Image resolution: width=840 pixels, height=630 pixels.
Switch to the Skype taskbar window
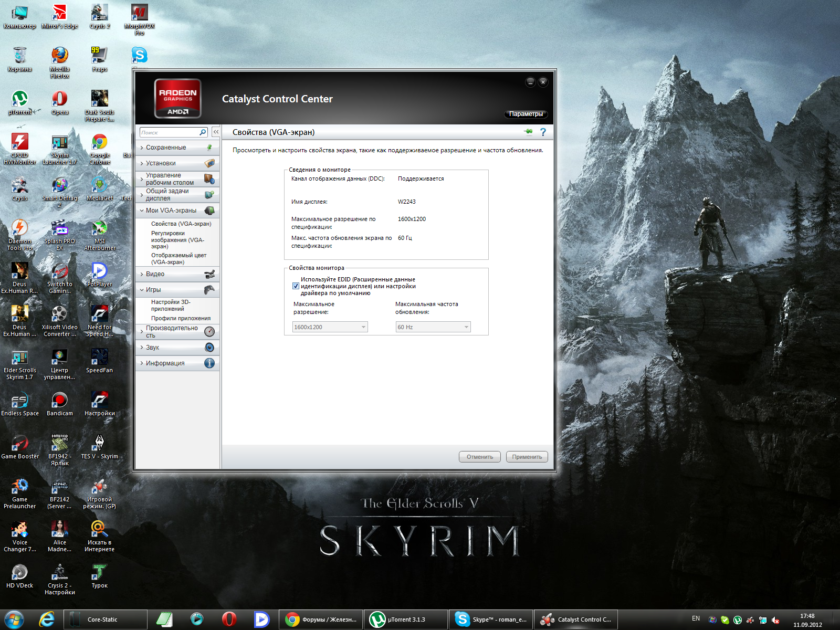point(492,619)
